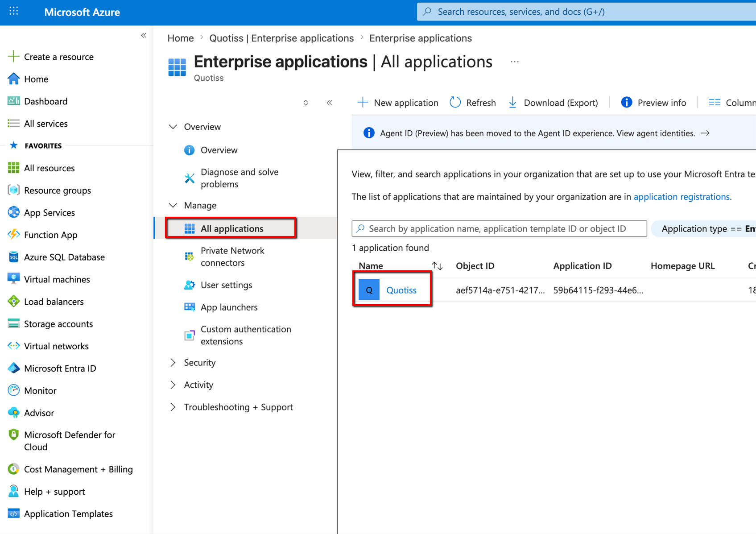Click the App Services globe icon
Viewport: 756px width, 534px height.
[x=14, y=212]
